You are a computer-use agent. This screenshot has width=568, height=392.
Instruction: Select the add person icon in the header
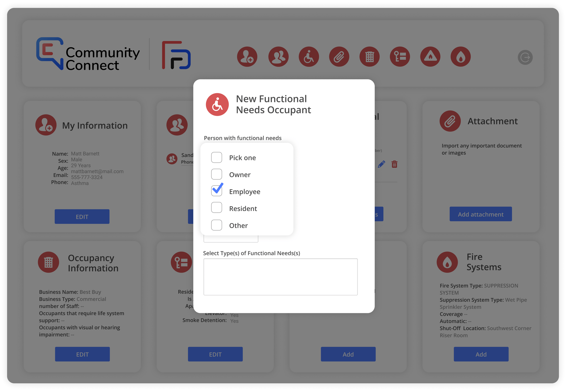247,57
